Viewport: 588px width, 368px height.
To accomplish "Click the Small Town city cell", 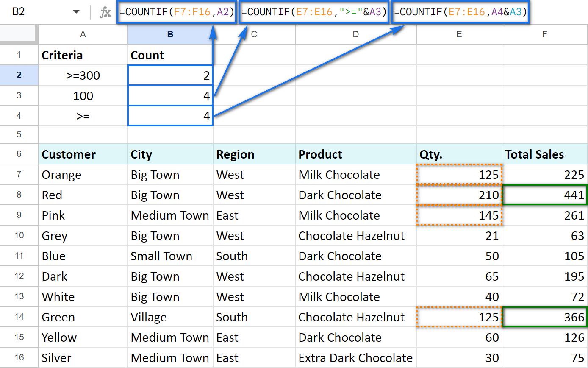I will coord(170,256).
